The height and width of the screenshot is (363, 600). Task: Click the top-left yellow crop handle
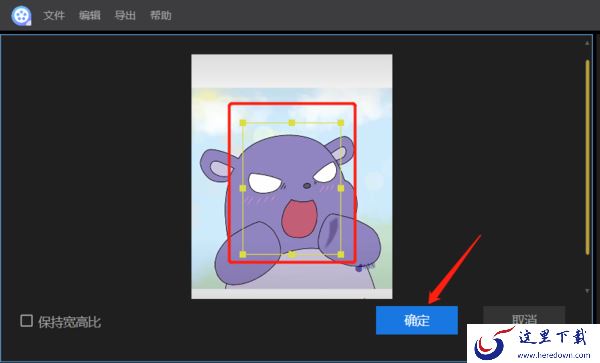point(243,123)
